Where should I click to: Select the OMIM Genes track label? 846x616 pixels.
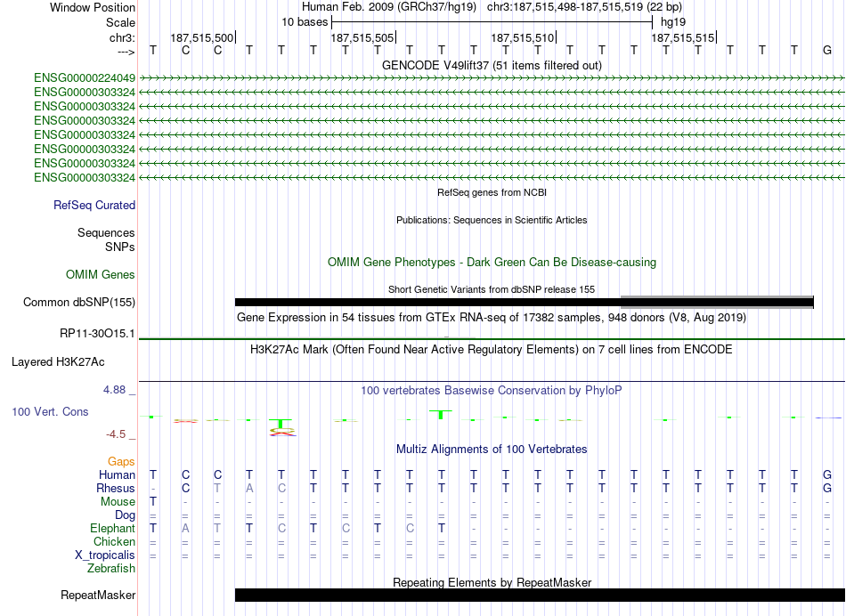pos(101,274)
